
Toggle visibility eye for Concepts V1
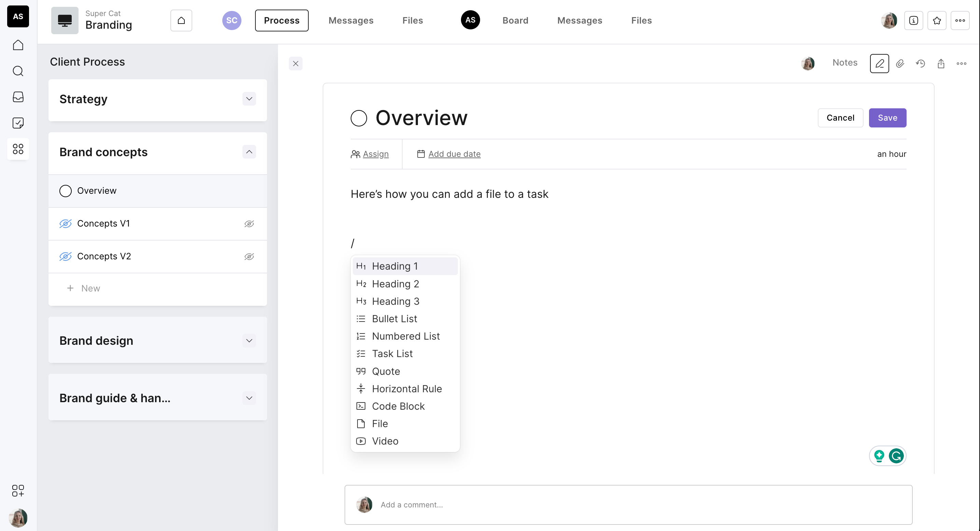coord(249,224)
